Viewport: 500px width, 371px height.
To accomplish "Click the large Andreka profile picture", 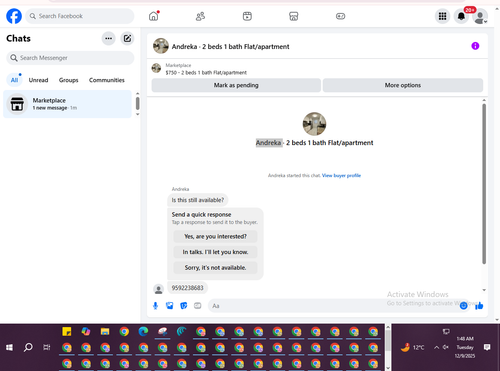I will 314,124.
